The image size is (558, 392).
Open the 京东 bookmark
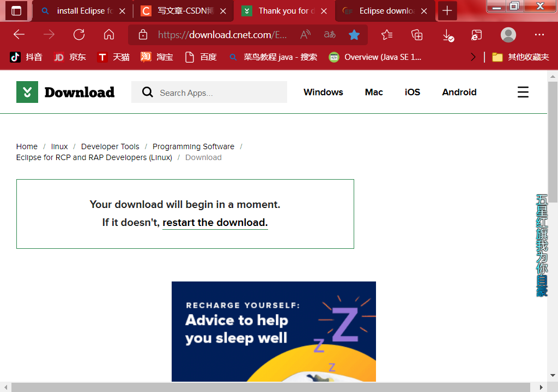pyautogui.click(x=70, y=57)
